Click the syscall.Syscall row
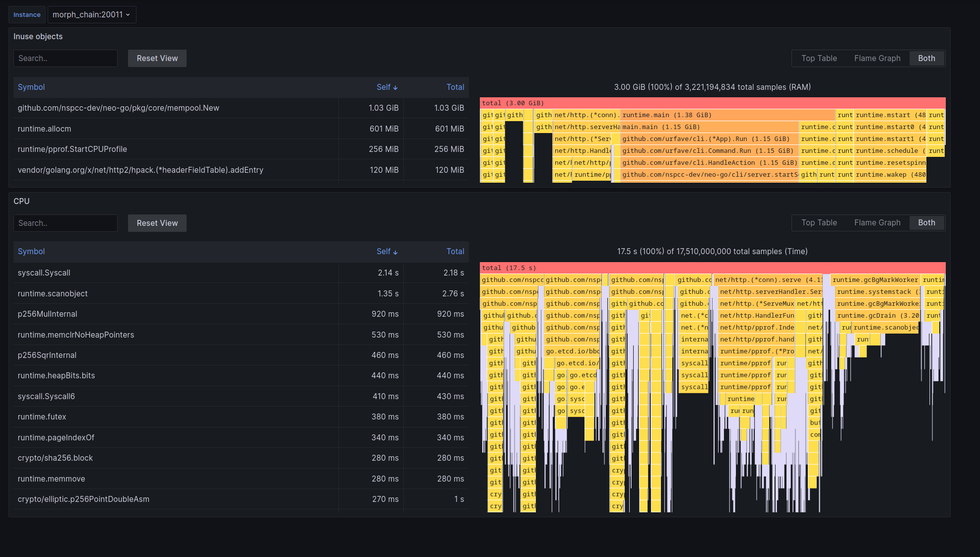Screen dimensions: 980x557 241,273
